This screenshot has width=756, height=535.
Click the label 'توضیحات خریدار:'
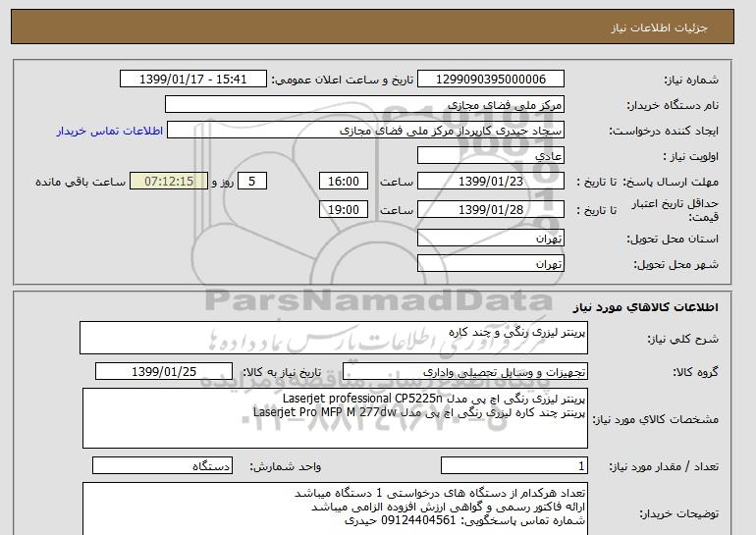click(679, 514)
